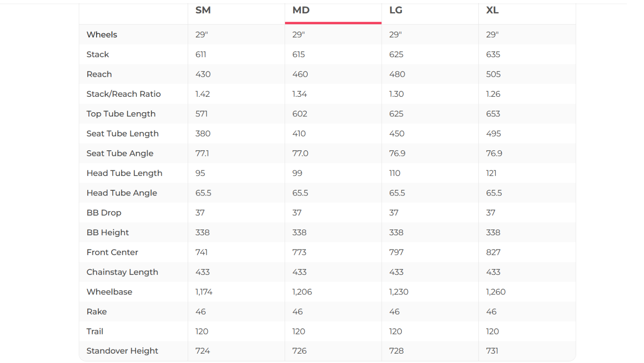Click the LG seat tube length 450
This screenshot has height=363, width=644.
[396, 134]
